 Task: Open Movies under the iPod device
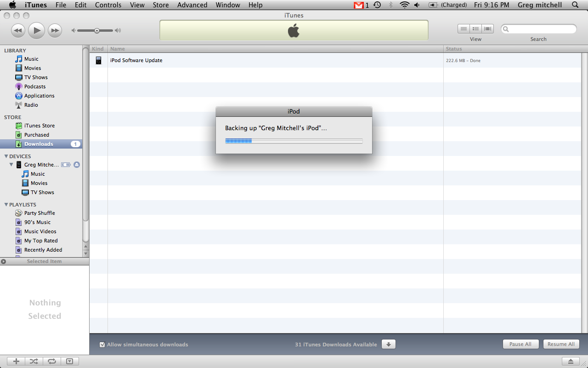click(39, 183)
